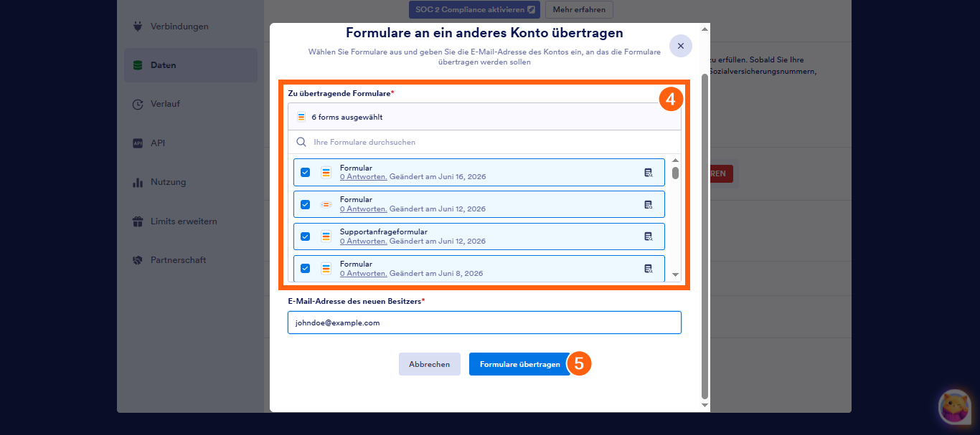
Task: Go to the Verlauf section
Action: tap(191, 104)
